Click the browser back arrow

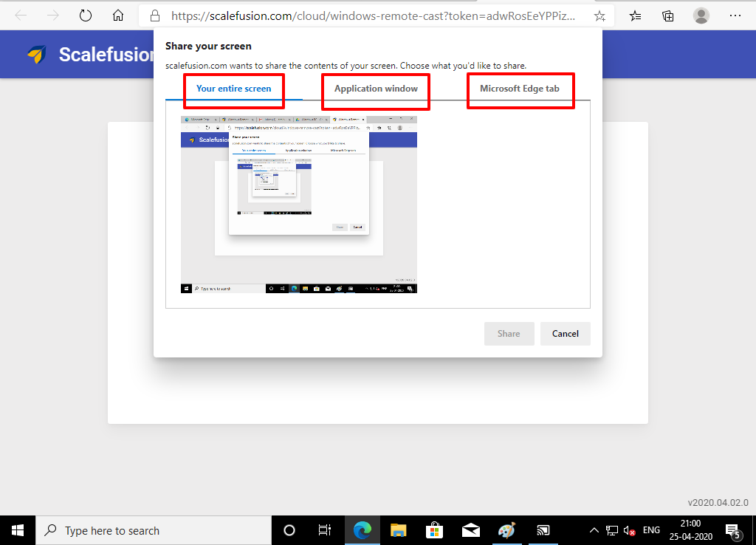(x=21, y=16)
